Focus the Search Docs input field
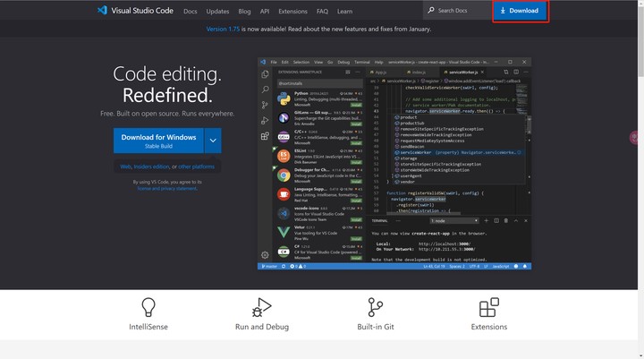 pyautogui.click(x=458, y=10)
